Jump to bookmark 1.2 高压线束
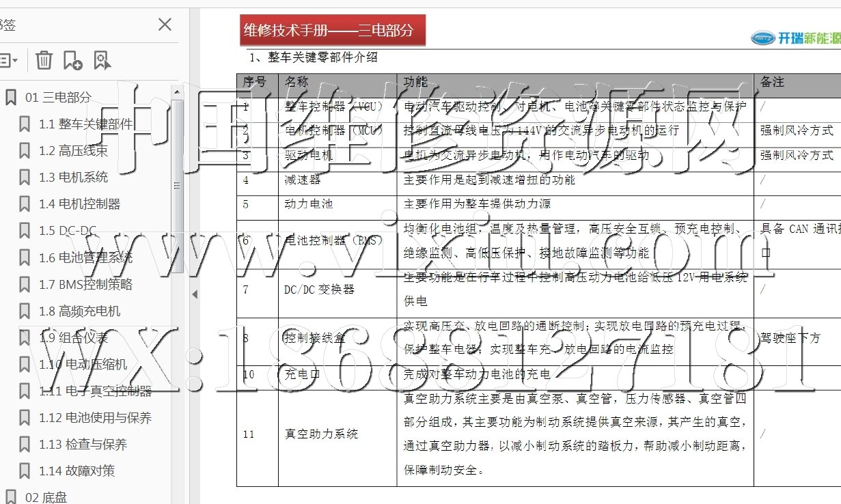 pyautogui.click(x=73, y=151)
